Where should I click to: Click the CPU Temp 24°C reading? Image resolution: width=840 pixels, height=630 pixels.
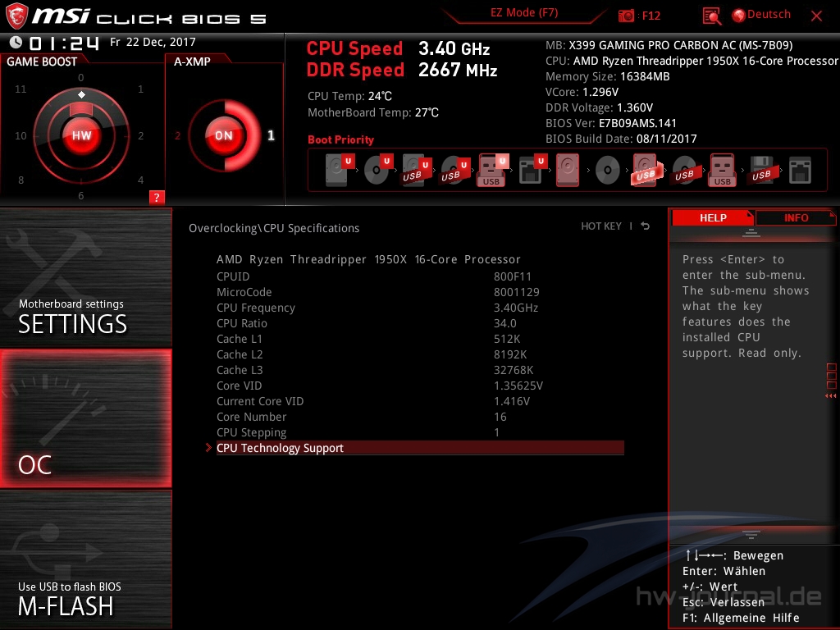tap(349, 96)
